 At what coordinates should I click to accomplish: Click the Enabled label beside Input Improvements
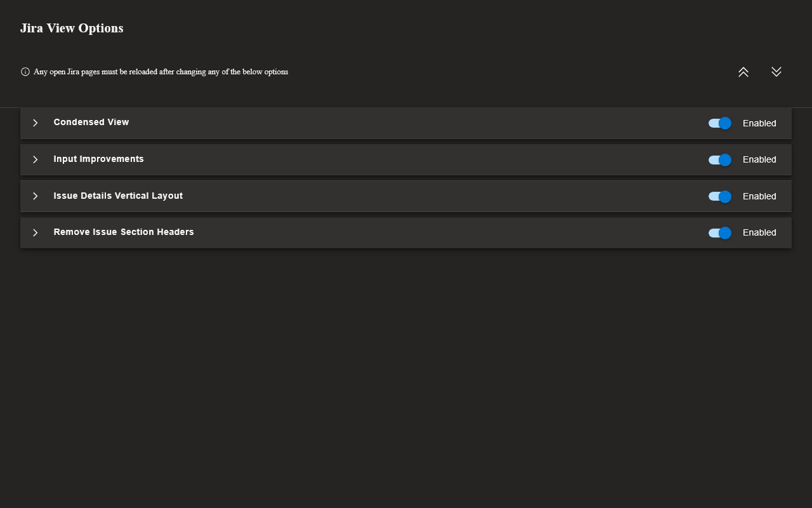click(x=759, y=159)
